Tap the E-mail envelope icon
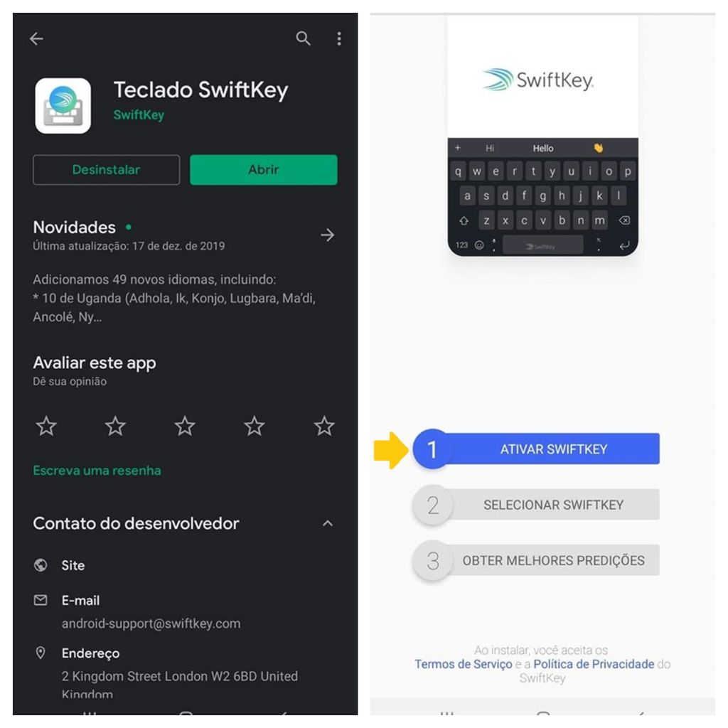 click(x=41, y=600)
